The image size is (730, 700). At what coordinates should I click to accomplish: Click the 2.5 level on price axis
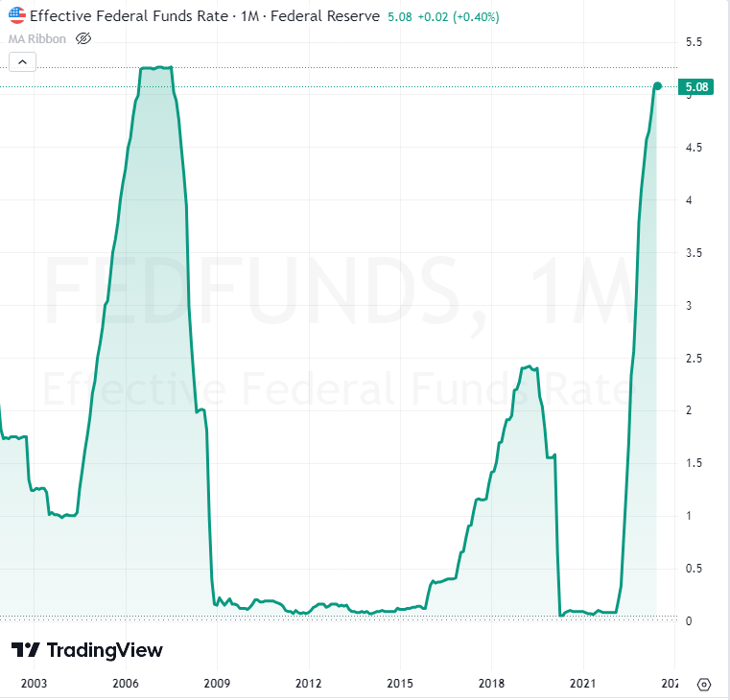[x=694, y=359]
